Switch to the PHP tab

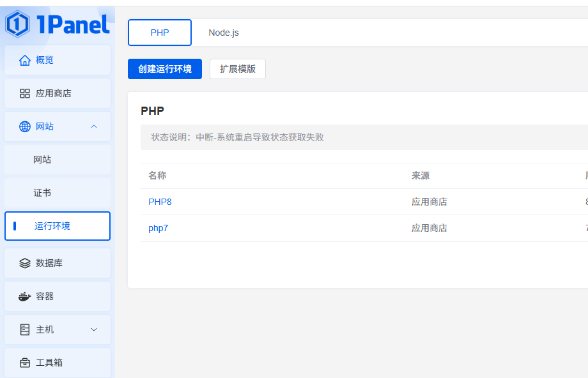(160, 33)
